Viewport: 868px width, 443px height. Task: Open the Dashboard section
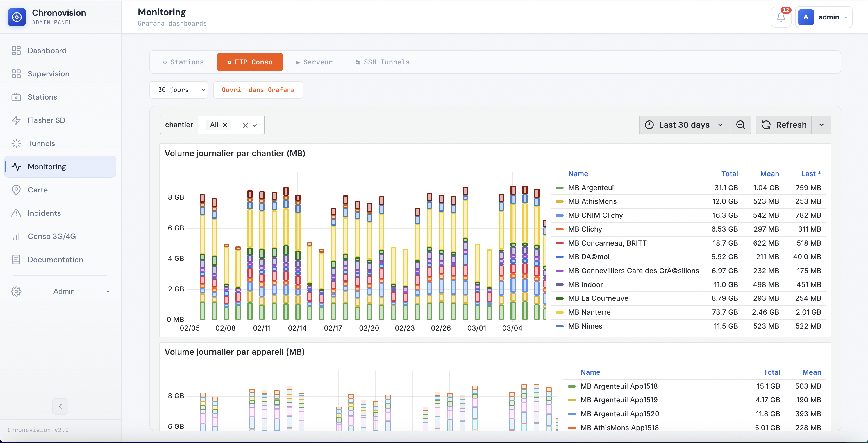[x=47, y=51]
